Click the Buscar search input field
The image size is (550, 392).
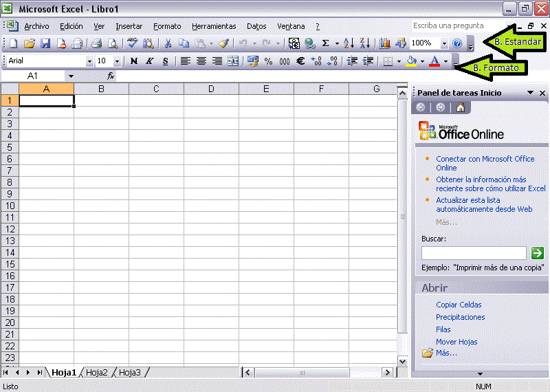click(x=474, y=252)
